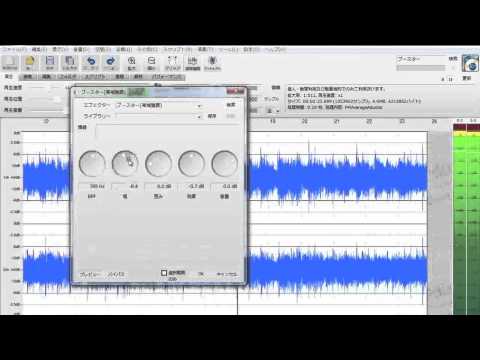Click the frequency Hz value field

pos(92,186)
